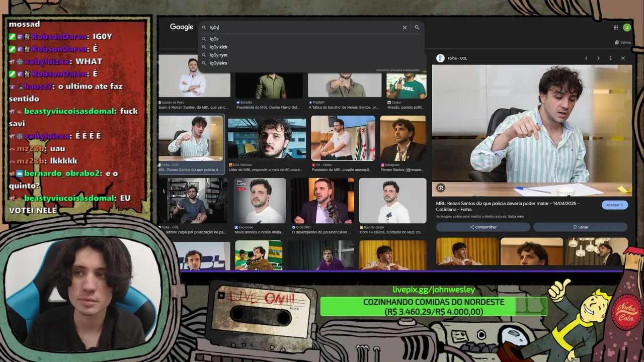The height and width of the screenshot is (362, 644).
Task: Click RobsonDaren username in chat 'IG0Y' message
Action: [x=60, y=37]
